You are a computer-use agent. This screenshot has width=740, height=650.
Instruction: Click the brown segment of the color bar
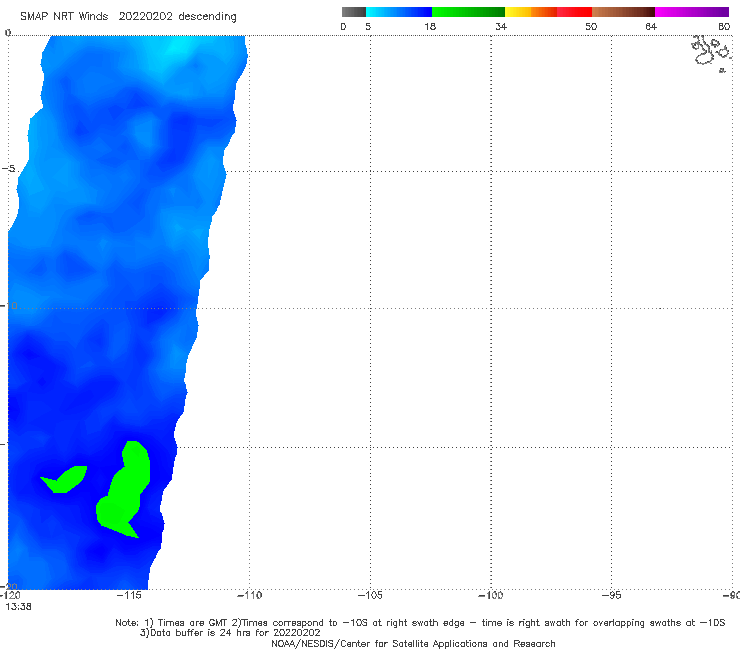623,12
